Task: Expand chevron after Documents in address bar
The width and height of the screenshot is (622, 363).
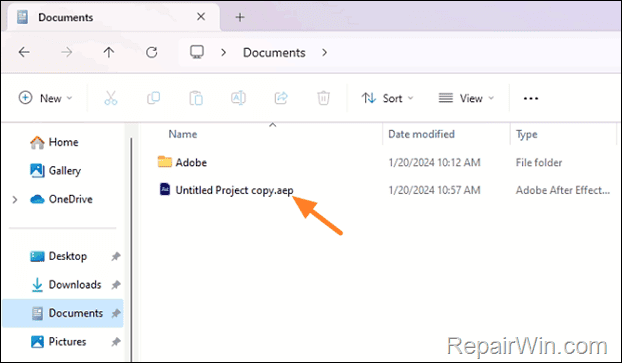Action: (x=324, y=52)
